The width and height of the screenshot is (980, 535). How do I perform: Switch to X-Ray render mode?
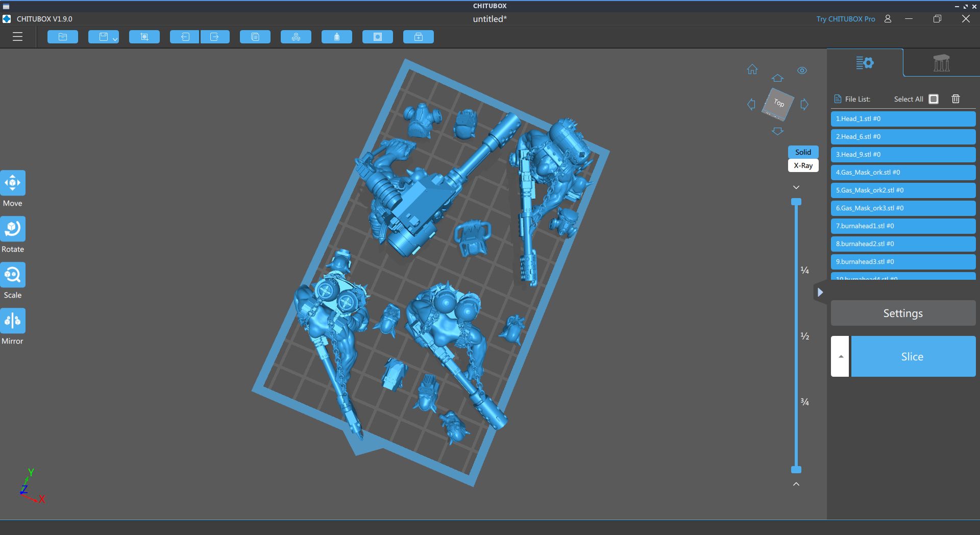point(803,165)
